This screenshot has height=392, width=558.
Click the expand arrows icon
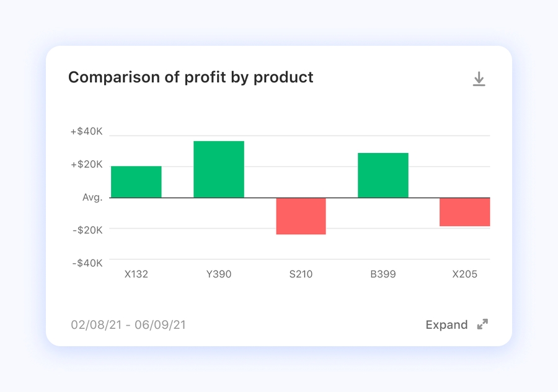tap(482, 324)
